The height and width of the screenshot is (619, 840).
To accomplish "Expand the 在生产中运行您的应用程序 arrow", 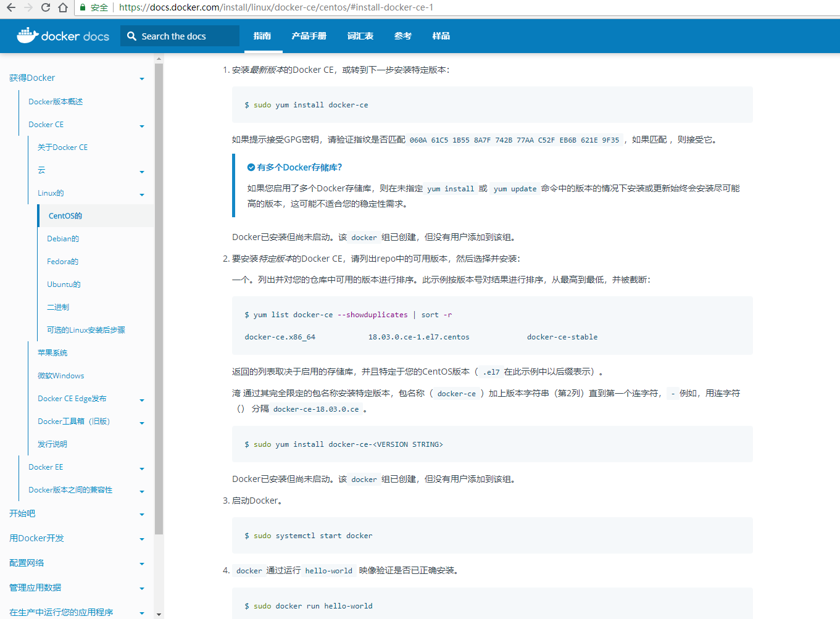I will [x=142, y=613].
